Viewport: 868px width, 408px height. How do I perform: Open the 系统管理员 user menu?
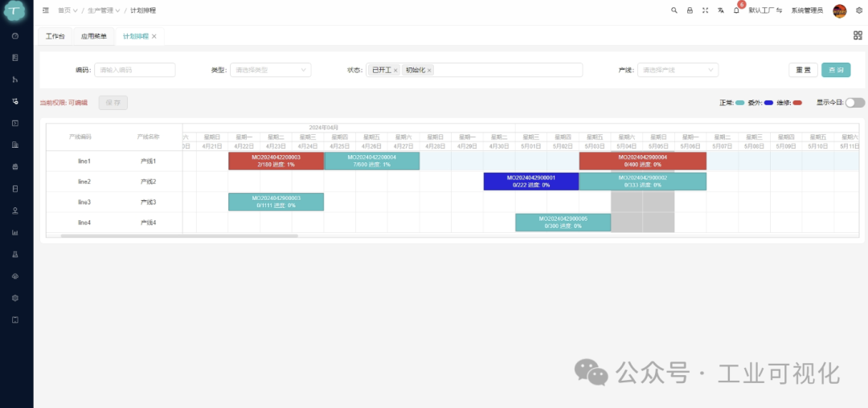coord(807,10)
